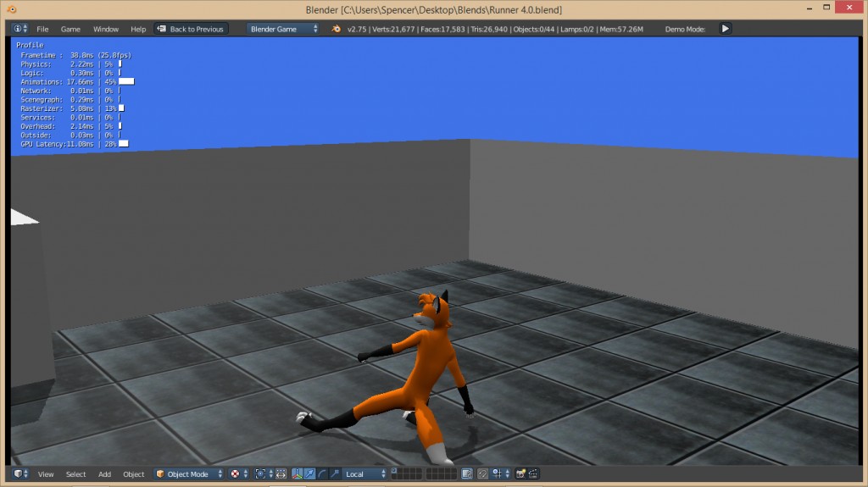Open viewport shading mode selector

point(238,473)
